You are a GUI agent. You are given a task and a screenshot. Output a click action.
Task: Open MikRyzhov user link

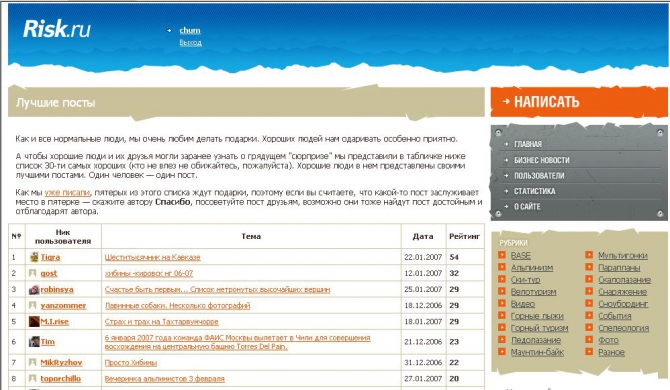[x=61, y=362]
